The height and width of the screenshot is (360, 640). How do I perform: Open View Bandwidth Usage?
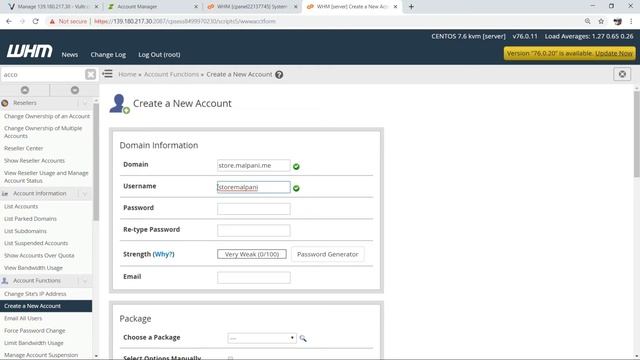tap(33, 268)
